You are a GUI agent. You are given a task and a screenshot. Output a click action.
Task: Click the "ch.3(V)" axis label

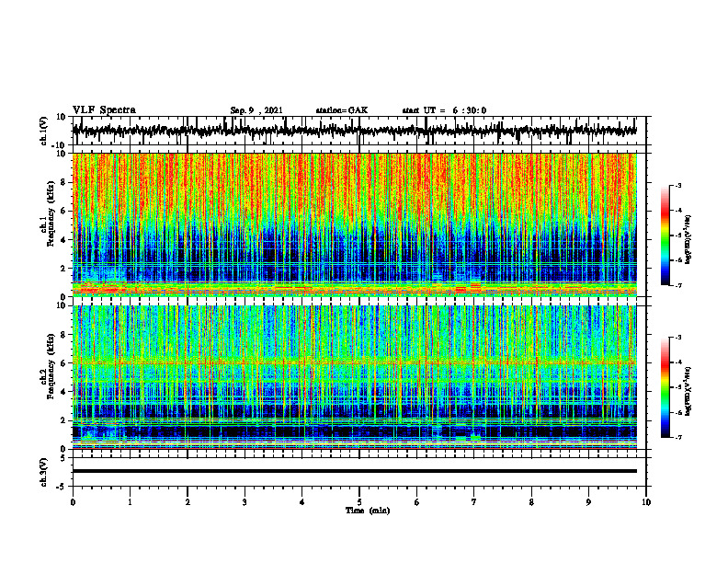tap(44, 473)
